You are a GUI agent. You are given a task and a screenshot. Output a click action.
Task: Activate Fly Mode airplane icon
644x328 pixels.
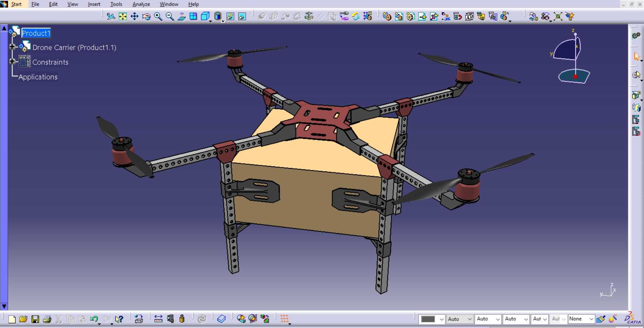coord(111,16)
